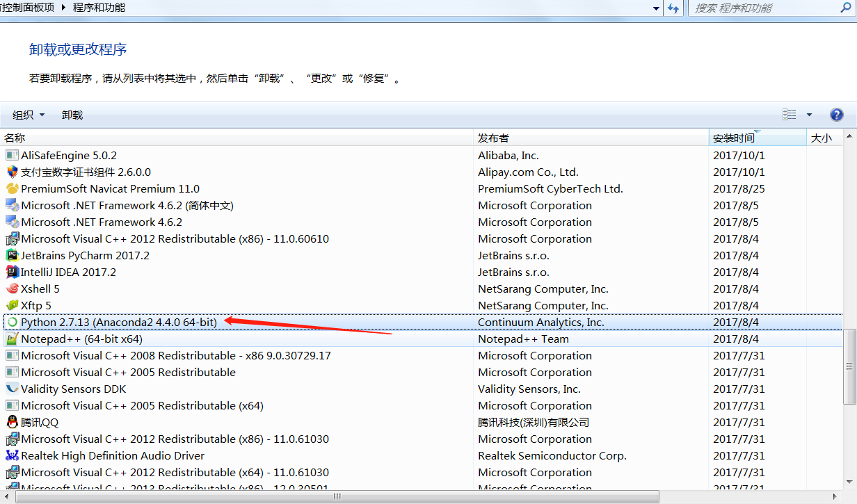Expand the address bar history dropdown
Viewport: 857px width, 504px height.
pyautogui.click(x=657, y=8)
